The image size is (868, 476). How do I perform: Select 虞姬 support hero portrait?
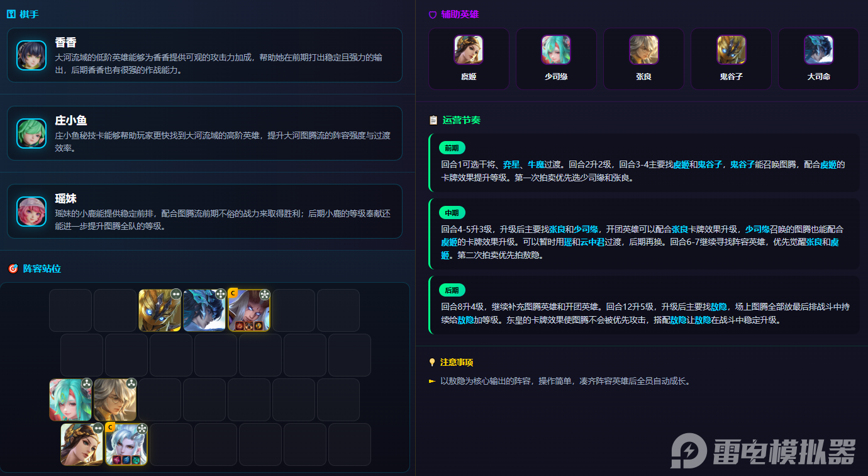coord(469,50)
